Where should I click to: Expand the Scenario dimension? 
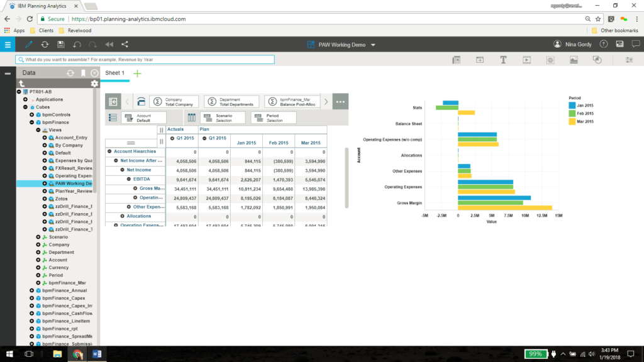coord(38,237)
